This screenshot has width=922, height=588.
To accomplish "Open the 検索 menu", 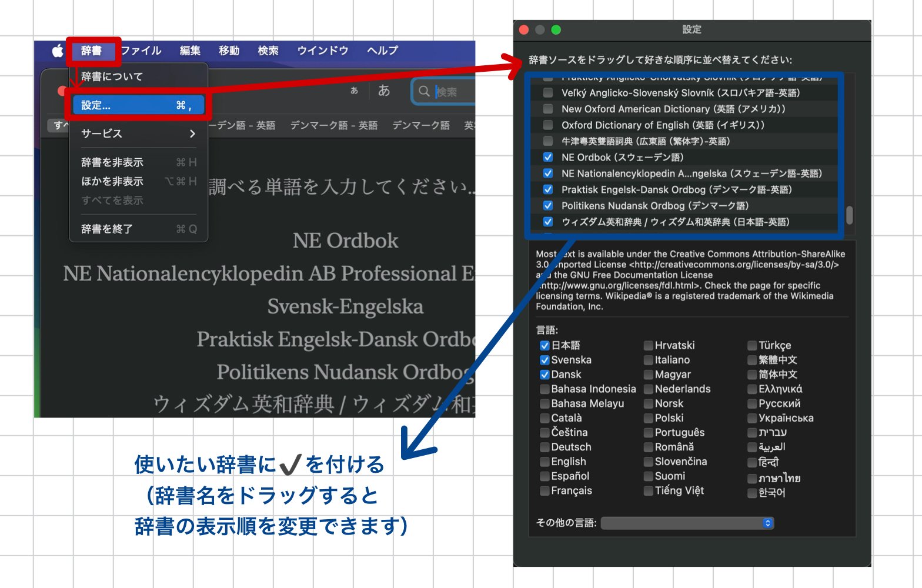I will click(268, 51).
